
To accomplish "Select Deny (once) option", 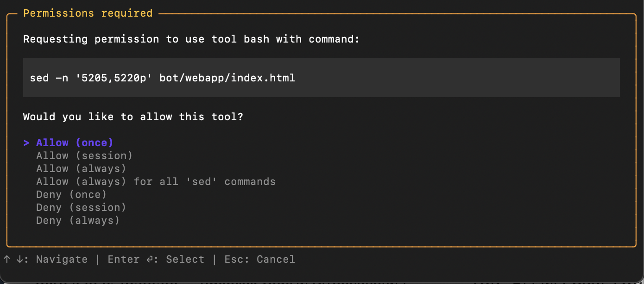I will pyautogui.click(x=71, y=195).
